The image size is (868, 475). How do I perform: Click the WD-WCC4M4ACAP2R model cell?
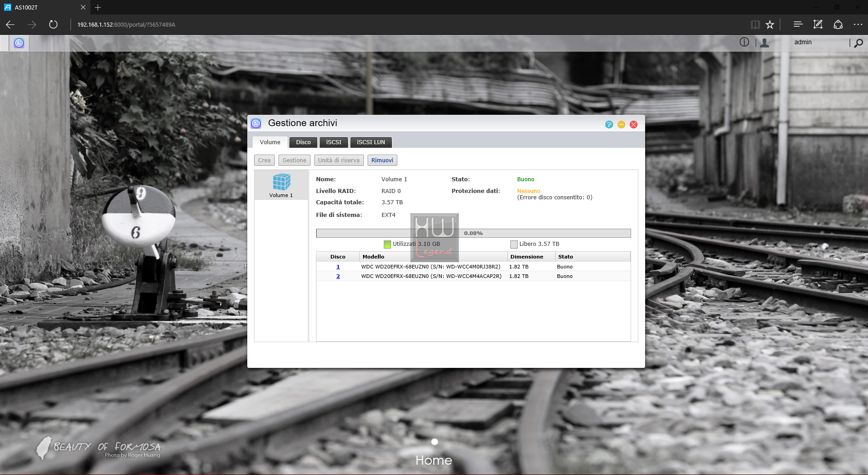click(x=431, y=276)
